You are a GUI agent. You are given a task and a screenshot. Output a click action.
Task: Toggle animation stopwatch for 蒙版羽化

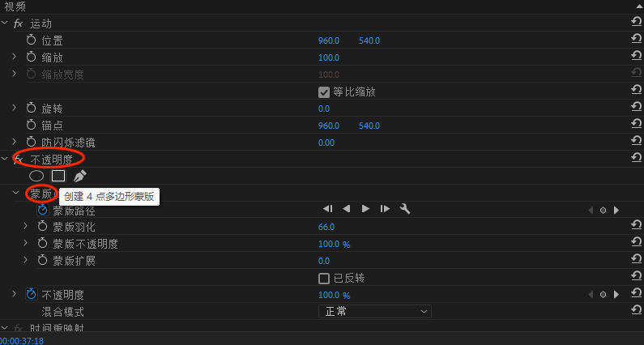point(43,227)
